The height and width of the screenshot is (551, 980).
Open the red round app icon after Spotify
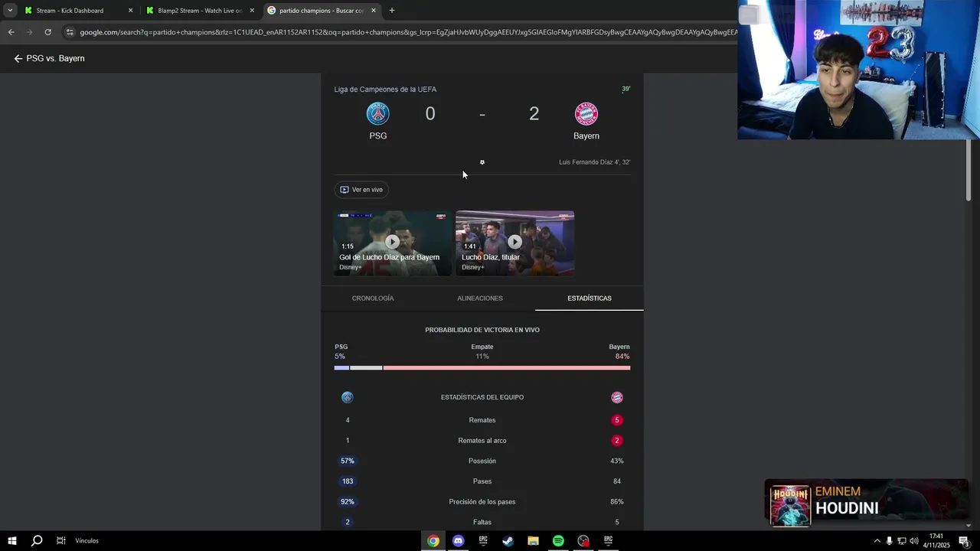(583, 541)
